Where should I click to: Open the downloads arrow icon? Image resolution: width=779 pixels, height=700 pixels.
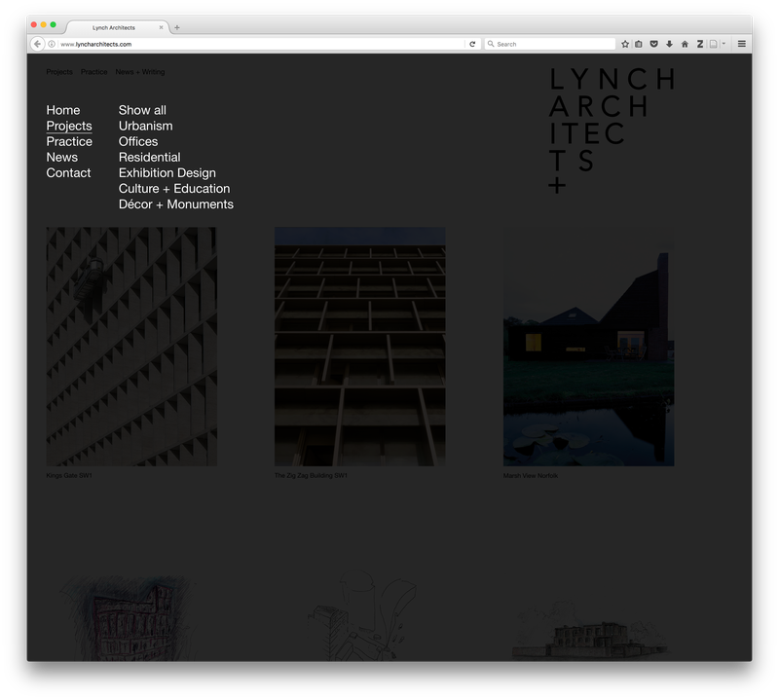pyautogui.click(x=669, y=44)
